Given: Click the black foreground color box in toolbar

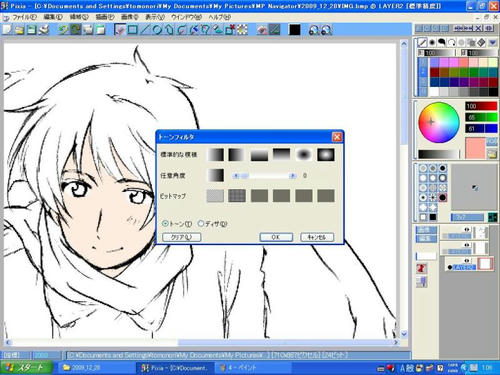Looking at the screenshot, I should tap(295, 30).
